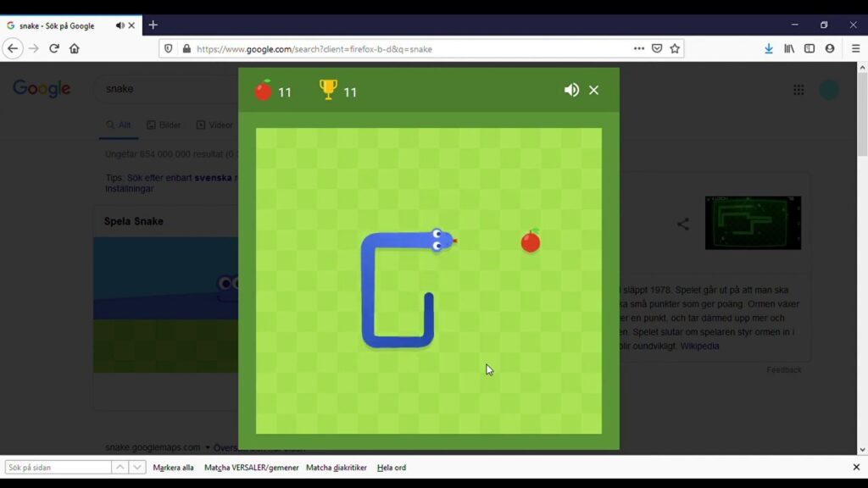
Task: Click the Spela Snake heading
Action: tap(133, 221)
